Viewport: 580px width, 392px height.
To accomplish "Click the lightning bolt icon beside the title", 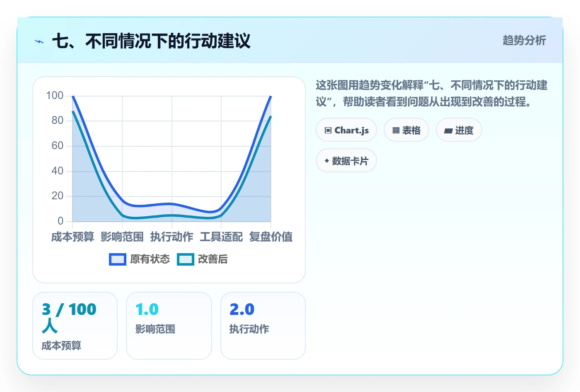I will (x=39, y=41).
